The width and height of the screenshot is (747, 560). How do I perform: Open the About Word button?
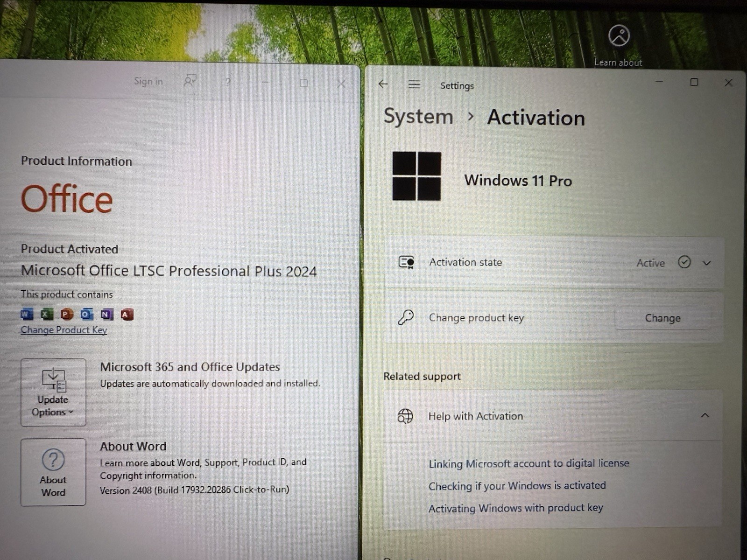point(53,472)
